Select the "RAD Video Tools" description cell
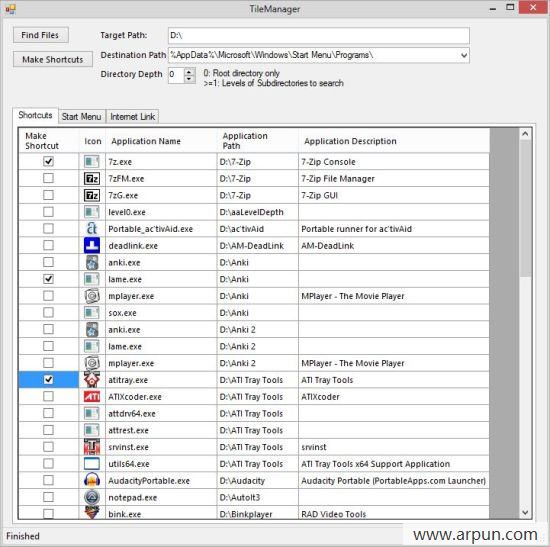The width and height of the screenshot is (550, 547). pyautogui.click(x=394, y=513)
